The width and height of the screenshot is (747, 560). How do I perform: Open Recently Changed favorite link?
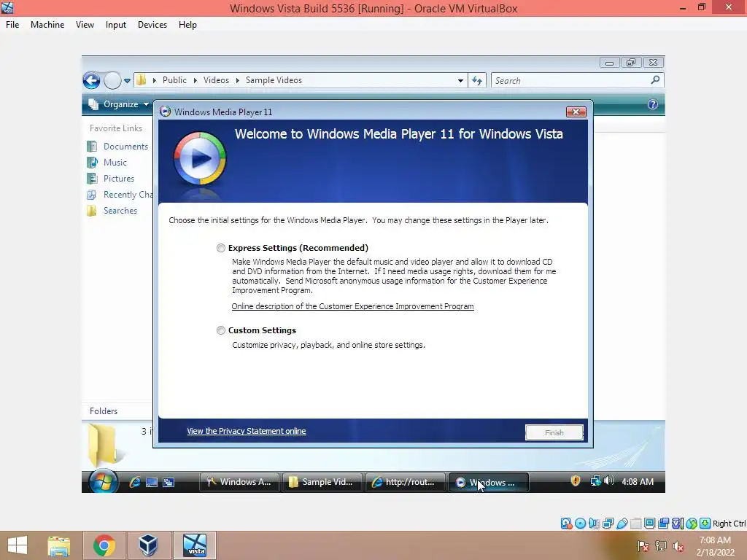click(120, 195)
